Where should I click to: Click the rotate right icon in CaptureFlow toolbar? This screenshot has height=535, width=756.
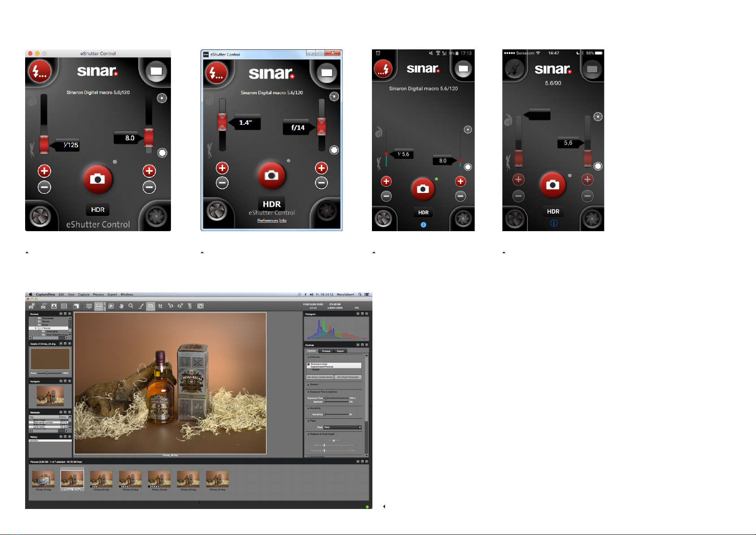tap(180, 306)
